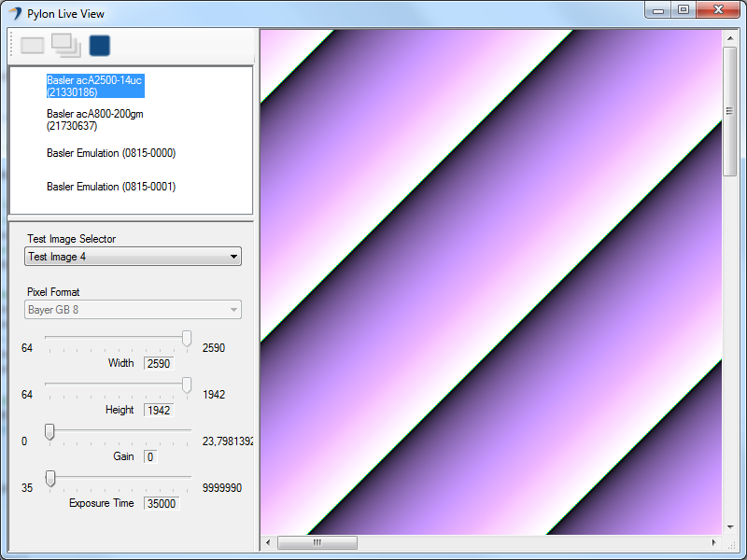Click the Width slider thumb
The width and height of the screenshot is (747, 560).
point(187,339)
